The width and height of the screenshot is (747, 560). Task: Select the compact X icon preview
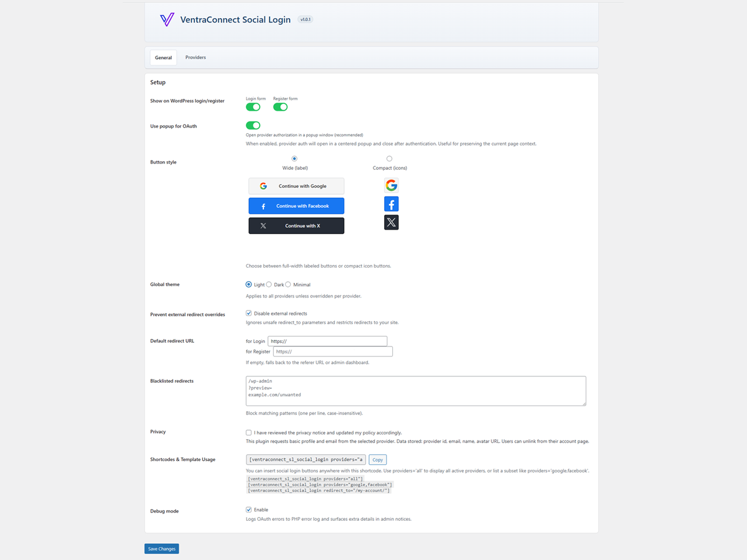coord(391,222)
